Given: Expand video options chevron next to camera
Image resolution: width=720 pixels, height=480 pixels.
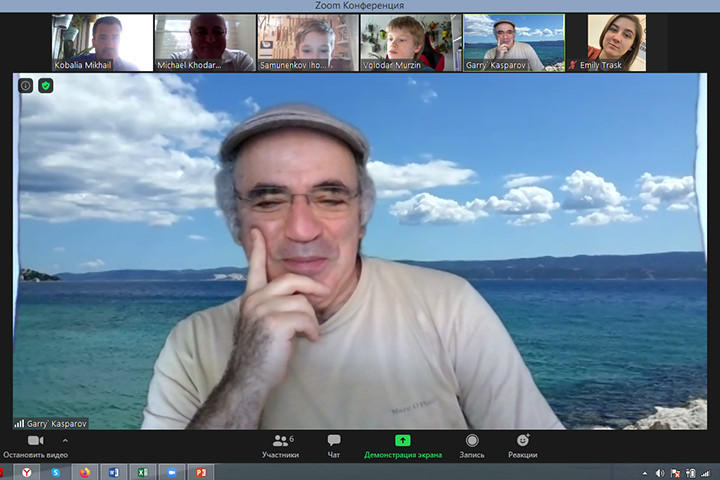Looking at the screenshot, I should (x=66, y=440).
